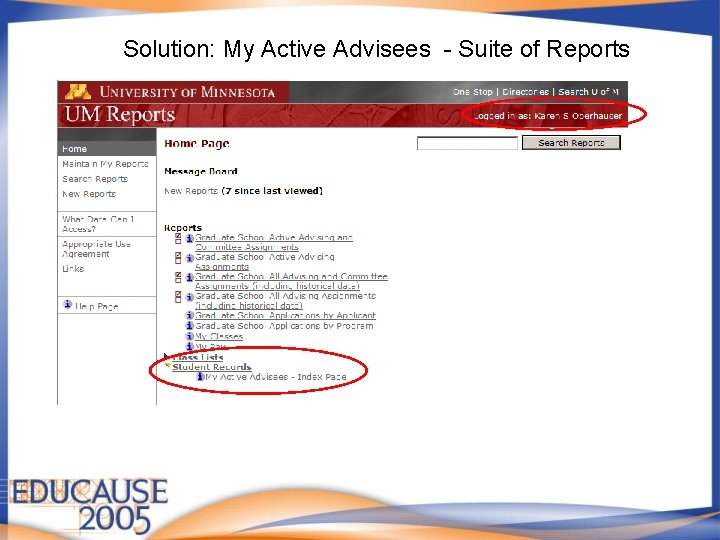Click the Class Lists heading
This screenshot has height=540, width=720.
click(x=197, y=357)
